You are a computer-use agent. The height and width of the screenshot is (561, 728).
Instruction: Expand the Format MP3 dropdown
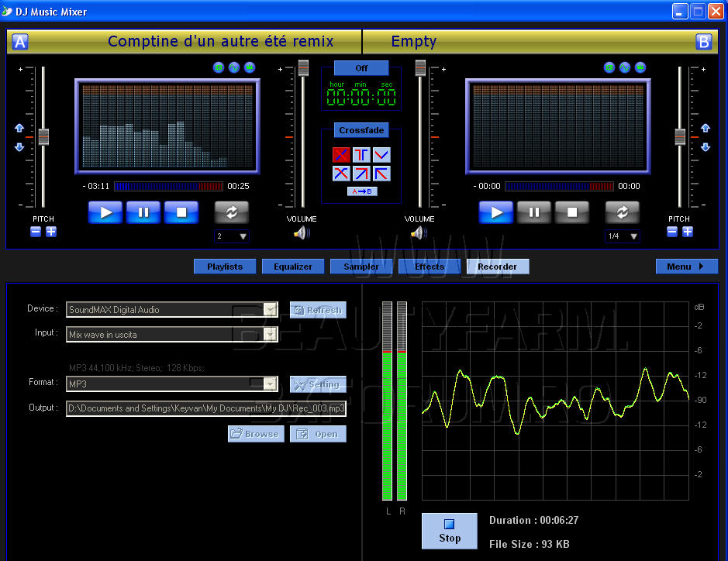pos(270,384)
